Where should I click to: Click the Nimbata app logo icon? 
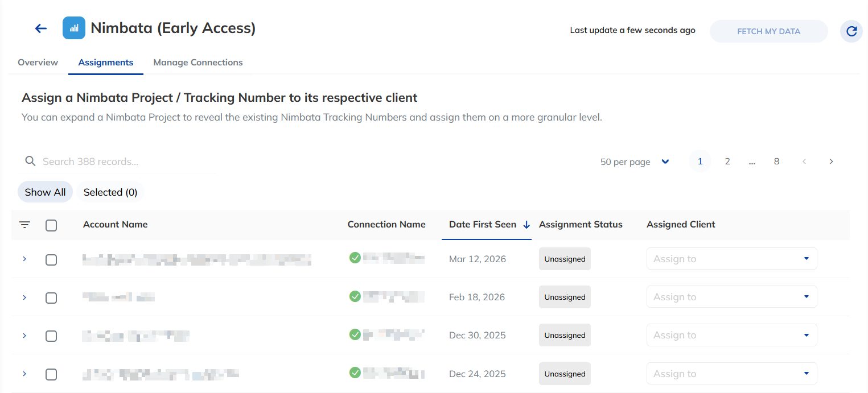coord(74,28)
